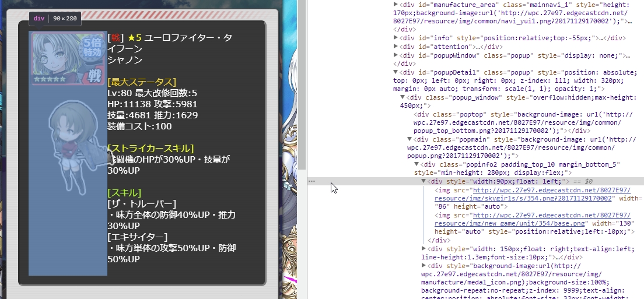Click the HP:11138 攻撃:5981 line
644x299 pixels.
pyautogui.click(x=152, y=104)
